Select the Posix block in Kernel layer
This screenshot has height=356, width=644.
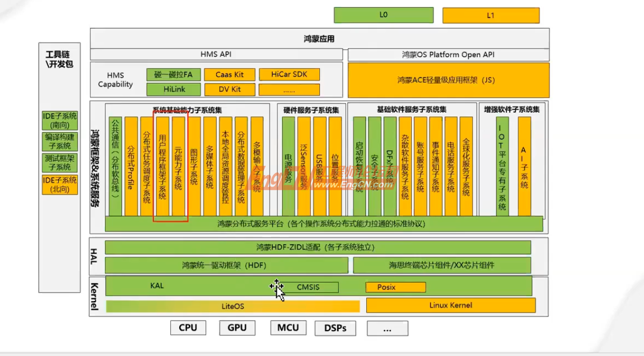pos(395,287)
